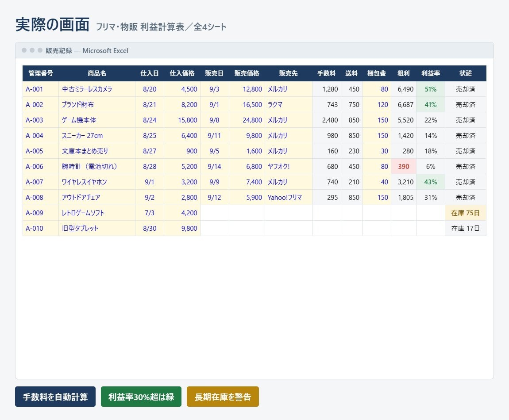Click the 腕時計（電池切れ） product cell
Screen dimensions: 509x420
point(97,166)
